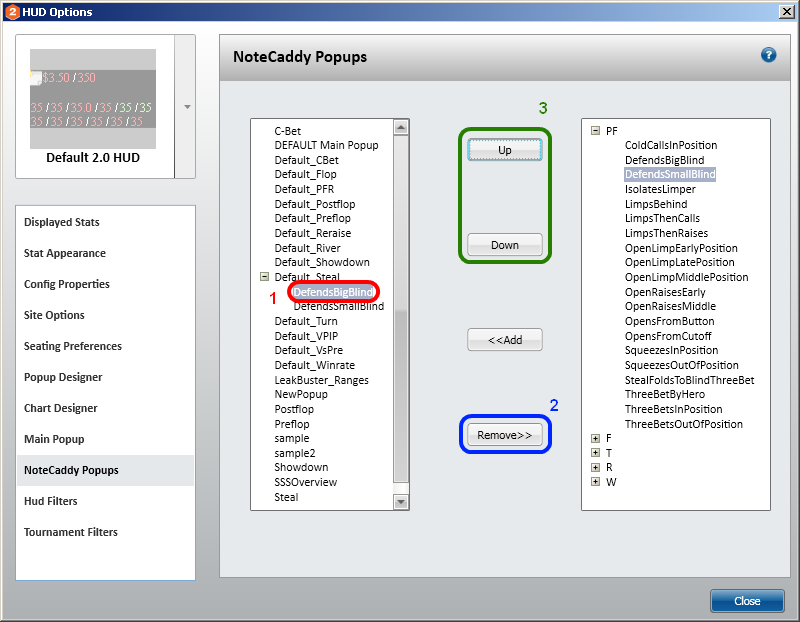Click the Down button
Image resolution: width=800 pixels, height=622 pixels.
(505, 245)
